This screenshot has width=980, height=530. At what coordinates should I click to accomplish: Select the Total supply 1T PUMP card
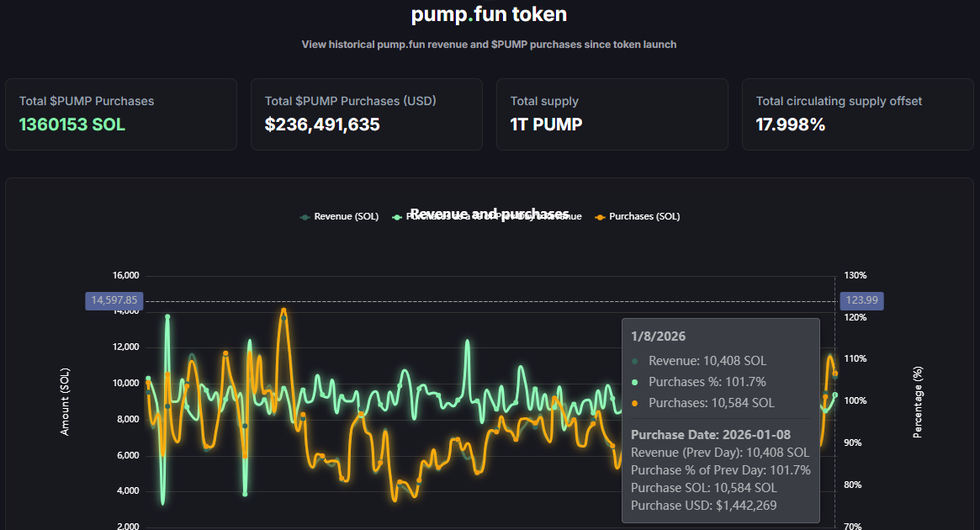pyautogui.click(x=612, y=114)
